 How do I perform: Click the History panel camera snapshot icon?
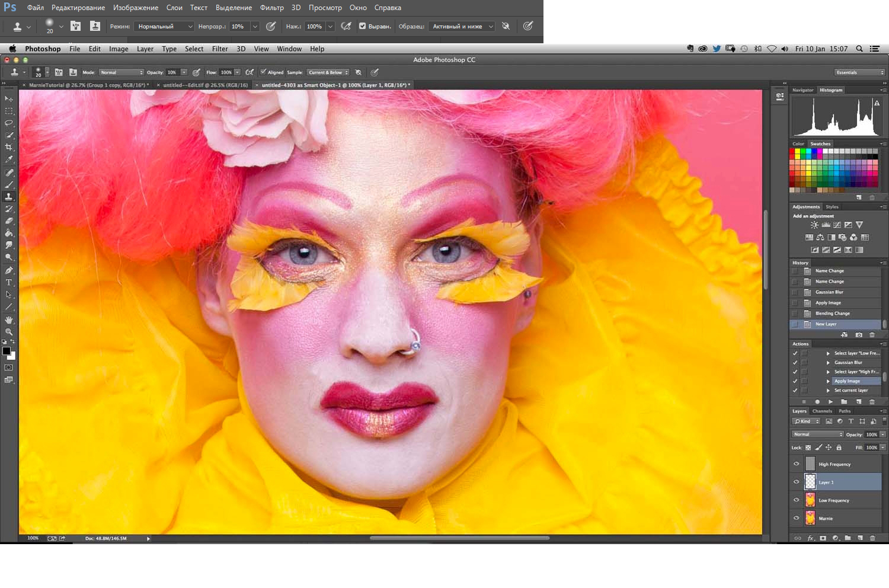859,335
